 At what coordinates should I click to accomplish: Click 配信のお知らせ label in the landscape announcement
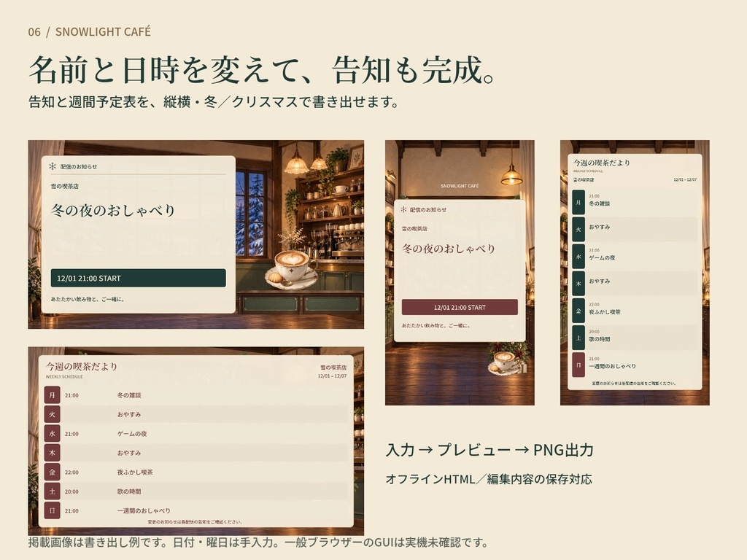point(79,167)
